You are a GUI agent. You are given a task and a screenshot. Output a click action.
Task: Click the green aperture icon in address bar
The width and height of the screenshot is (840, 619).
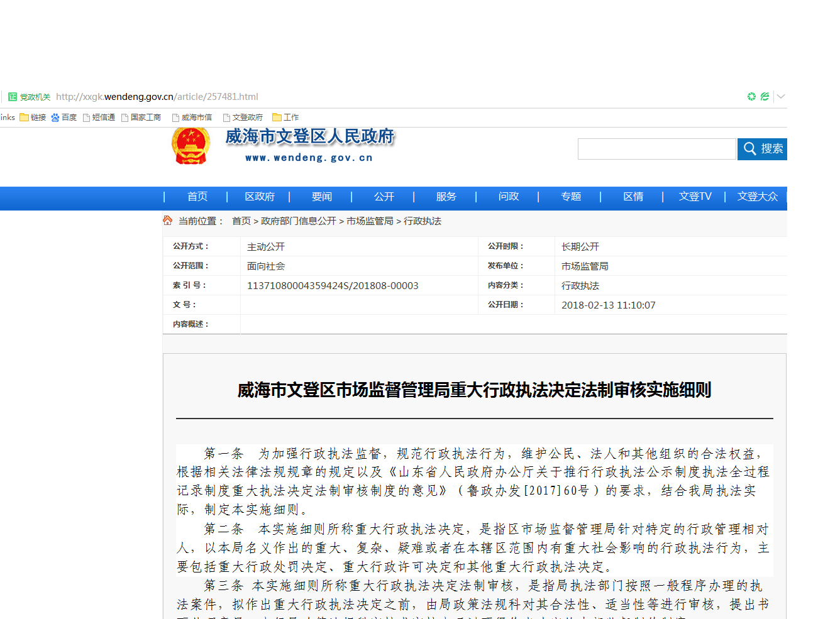[751, 97]
